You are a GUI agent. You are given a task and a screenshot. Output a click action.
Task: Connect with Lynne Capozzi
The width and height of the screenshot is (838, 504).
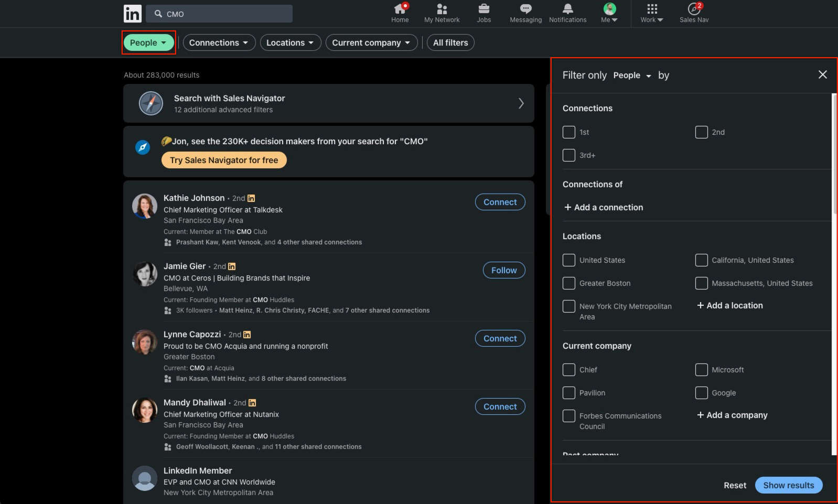pyautogui.click(x=500, y=338)
